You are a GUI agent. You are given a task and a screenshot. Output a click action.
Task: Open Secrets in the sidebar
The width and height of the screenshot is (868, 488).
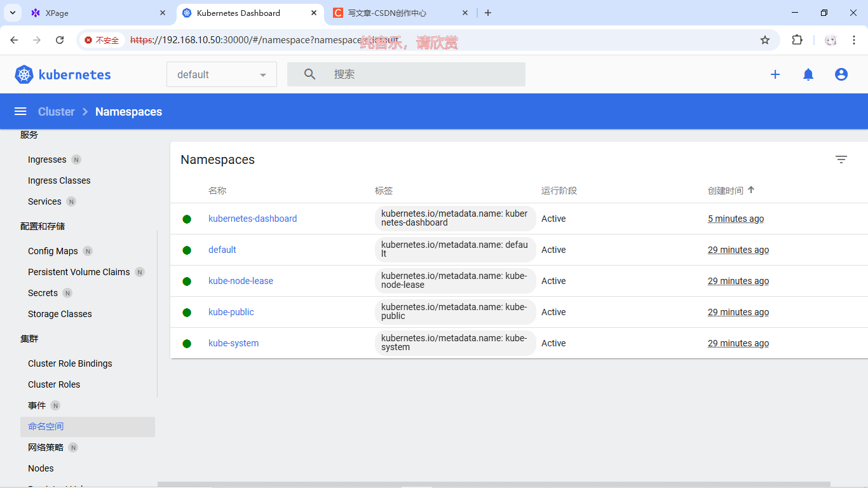point(43,293)
